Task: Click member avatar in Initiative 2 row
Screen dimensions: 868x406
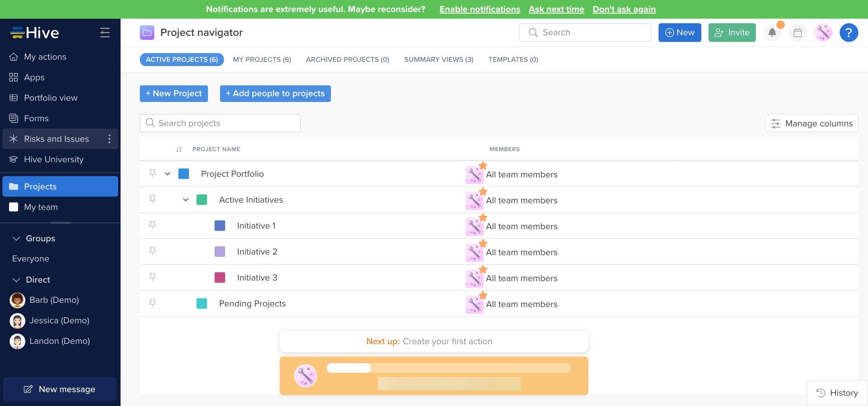Action: click(x=474, y=253)
